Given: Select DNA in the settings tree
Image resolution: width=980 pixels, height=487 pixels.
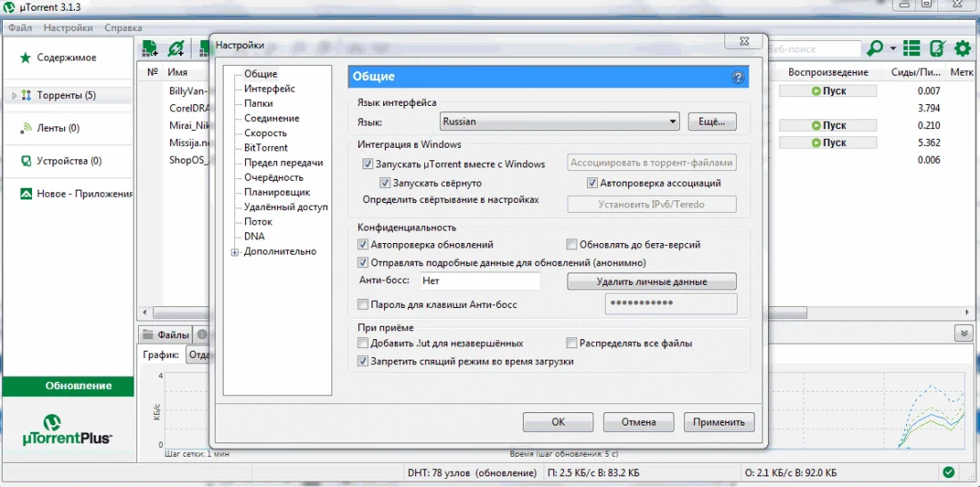Looking at the screenshot, I should 254,237.
